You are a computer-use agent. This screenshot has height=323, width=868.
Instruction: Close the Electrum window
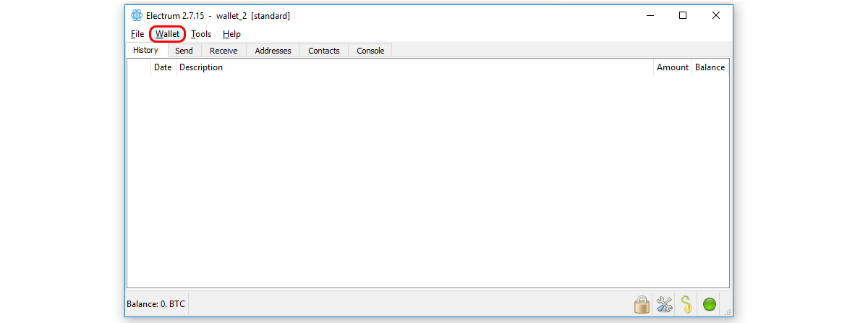click(716, 15)
